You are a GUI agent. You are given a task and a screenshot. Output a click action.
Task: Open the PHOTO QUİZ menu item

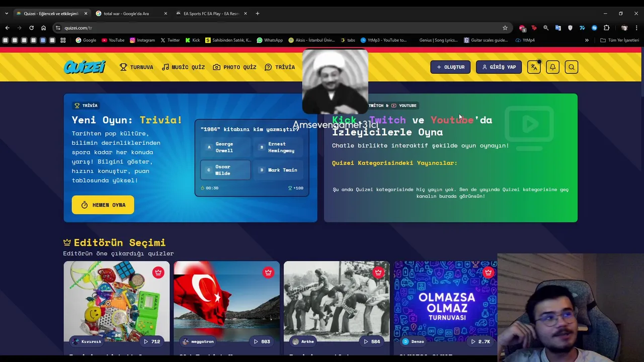[x=234, y=67]
